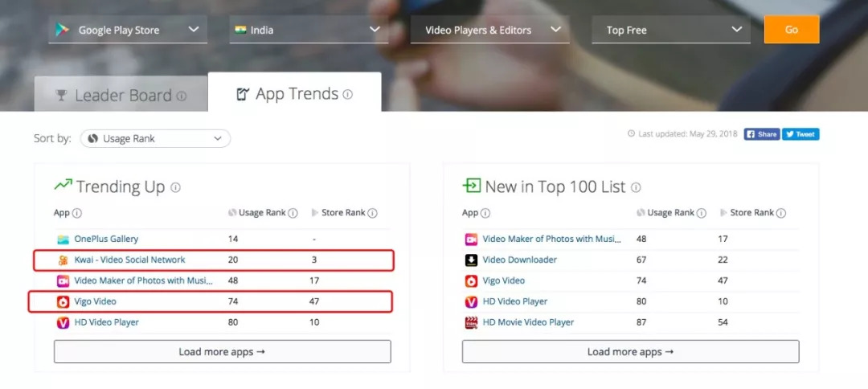868x389 pixels.
Task: Click the Facebook Share button
Action: (x=762, y=134)
